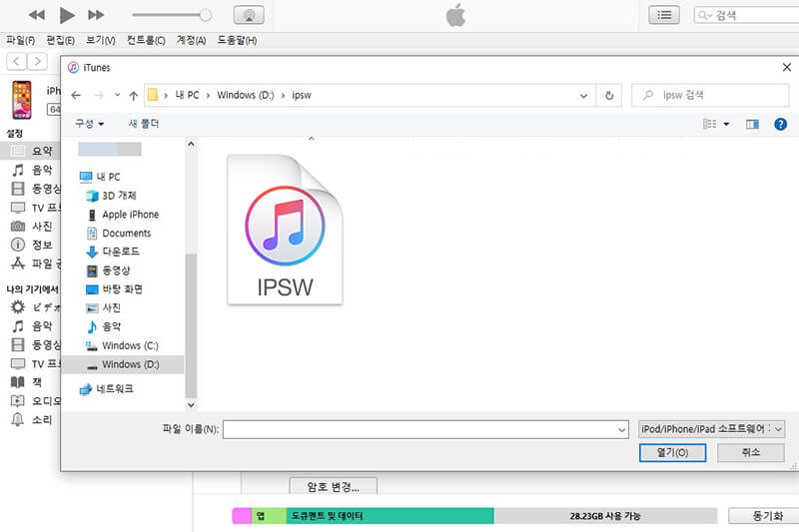Open the 도움말(H) menu

237,40
